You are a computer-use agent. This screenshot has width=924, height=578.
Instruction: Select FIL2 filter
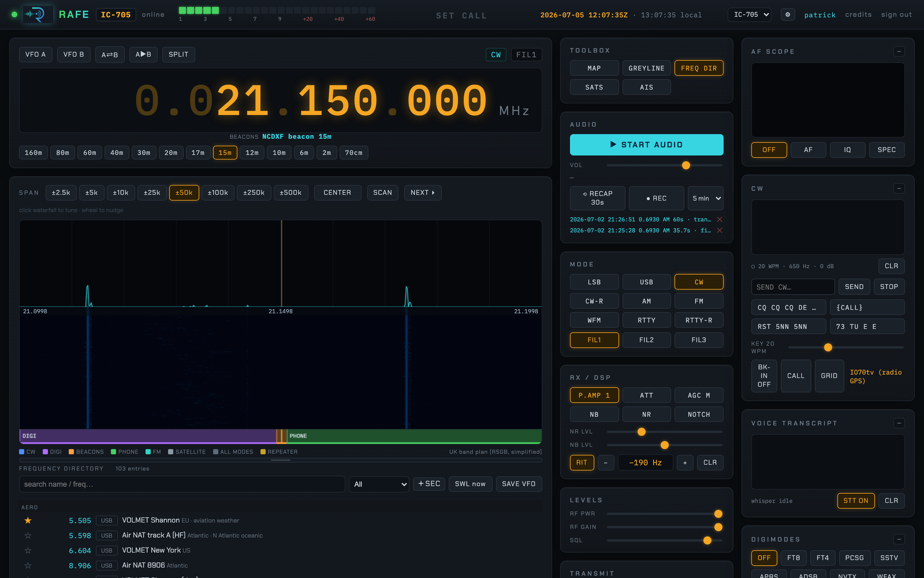click(647, 340)
